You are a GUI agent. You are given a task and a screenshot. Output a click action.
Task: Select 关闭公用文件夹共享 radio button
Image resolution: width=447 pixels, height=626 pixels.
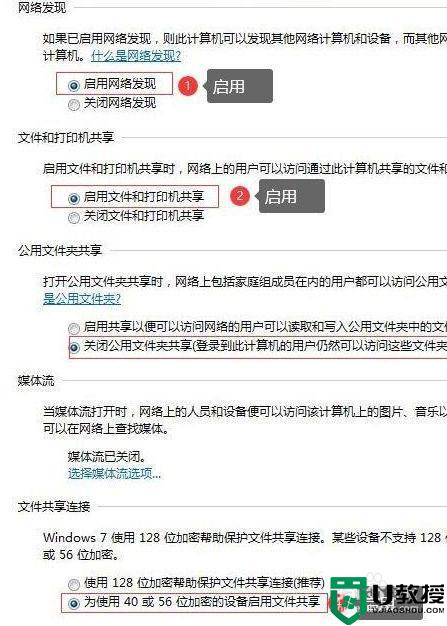click(x=74, y=347)
